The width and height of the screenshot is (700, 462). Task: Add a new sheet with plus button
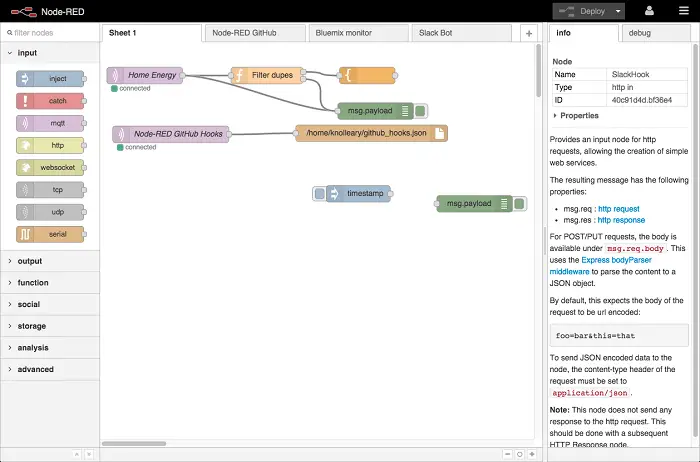click(529, 33)
